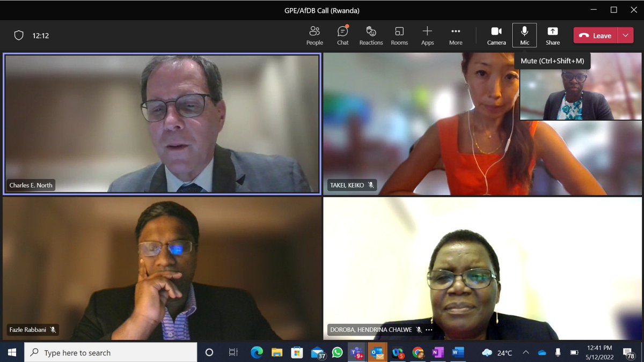Show hidden system tray icons
The image size is (644, 362).
coord(525,353)
